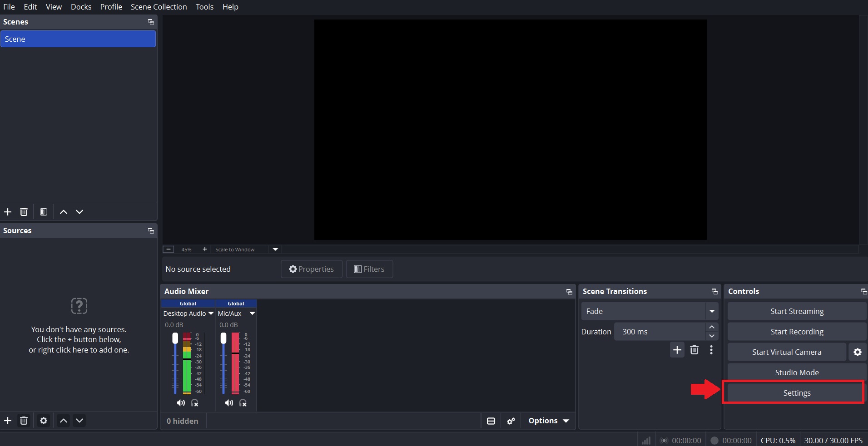Open Virtual Camera configuration gear
The width and height of the screenshot is (868, 446).
pos(858,352)
